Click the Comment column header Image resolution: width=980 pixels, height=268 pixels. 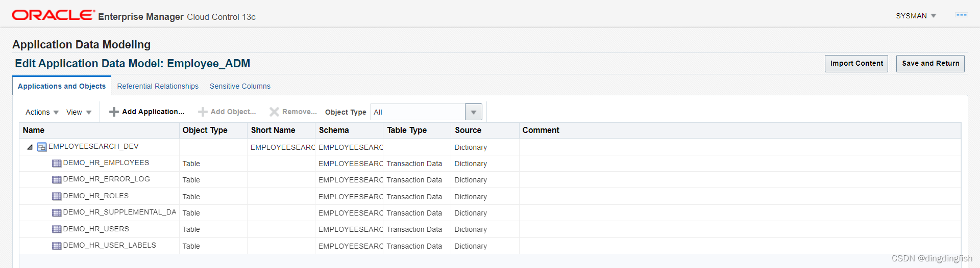point(740,130)
